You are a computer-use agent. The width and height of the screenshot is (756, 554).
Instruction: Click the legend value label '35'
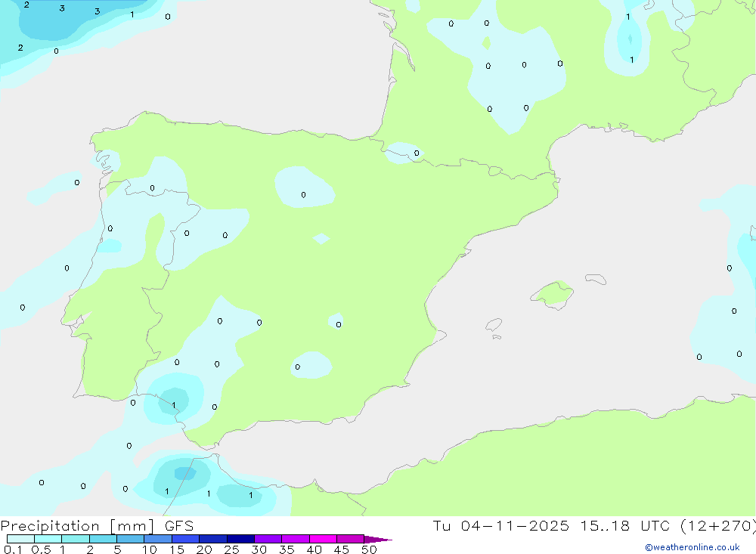pyautogui.click(x=287, y=549)
